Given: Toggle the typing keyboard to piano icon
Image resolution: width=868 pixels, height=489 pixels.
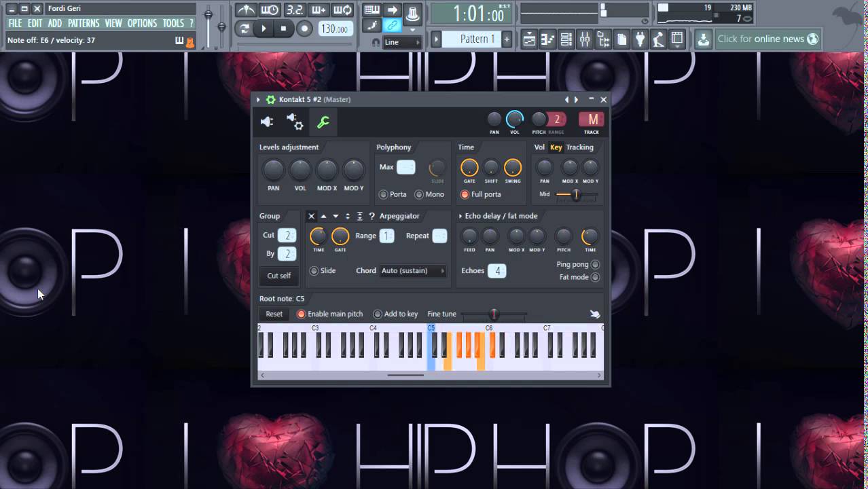Looking at the screenshot, I should tap(372, 10).
